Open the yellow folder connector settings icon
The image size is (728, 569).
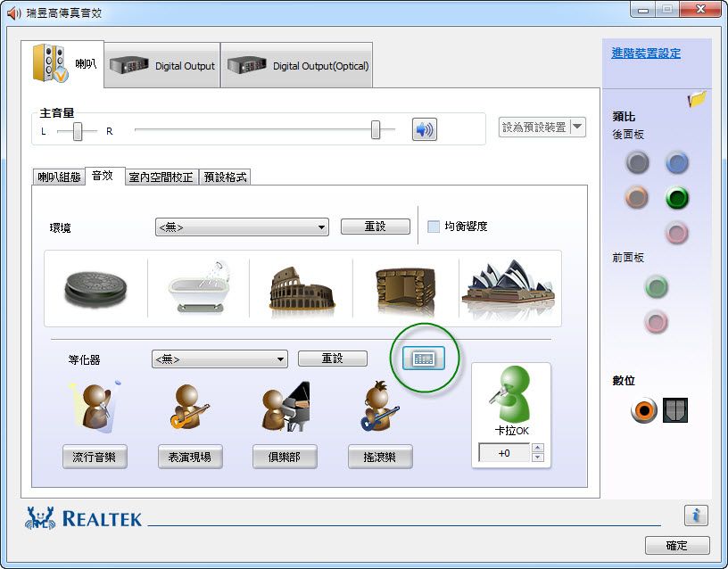697,100
